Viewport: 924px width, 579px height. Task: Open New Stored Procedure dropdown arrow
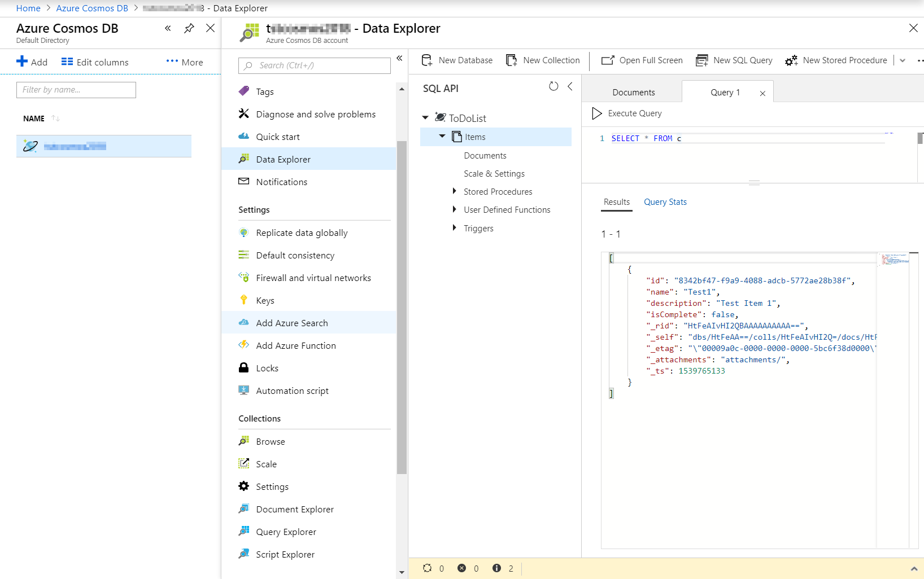903,60
